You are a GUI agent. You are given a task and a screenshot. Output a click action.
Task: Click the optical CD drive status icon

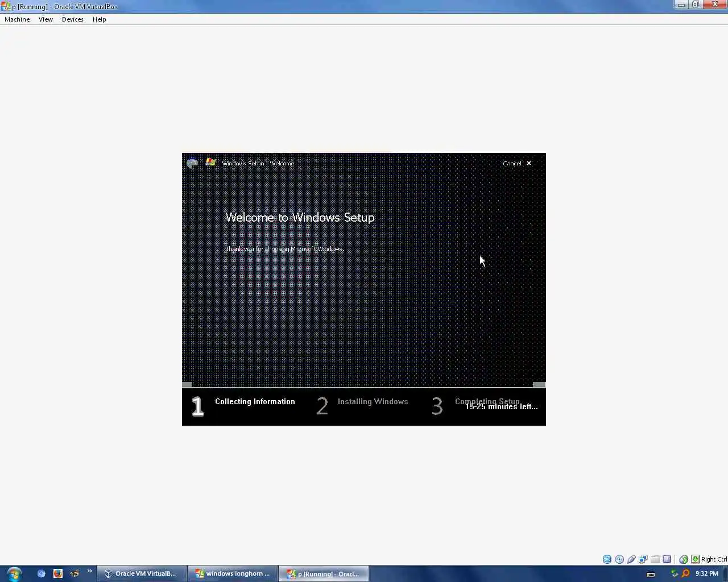pos(619,559)
